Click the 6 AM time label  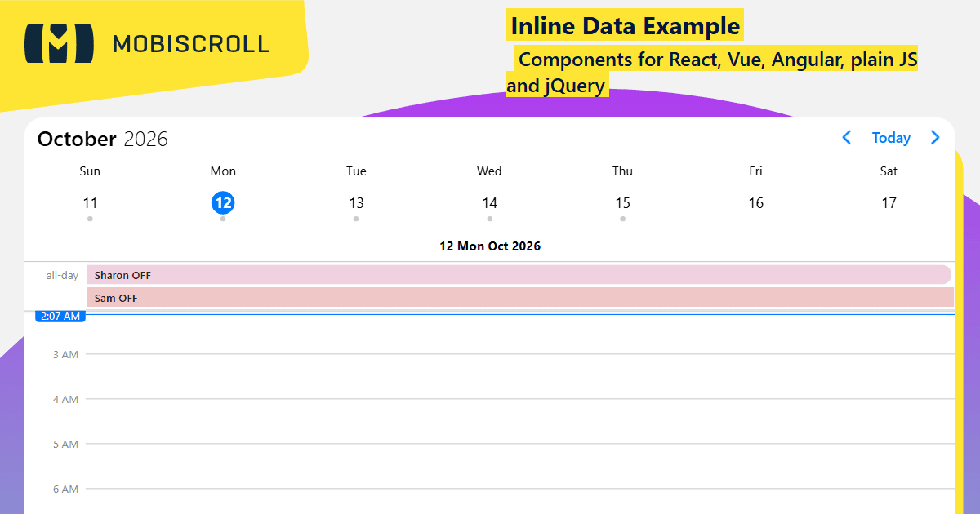(65, 489)
